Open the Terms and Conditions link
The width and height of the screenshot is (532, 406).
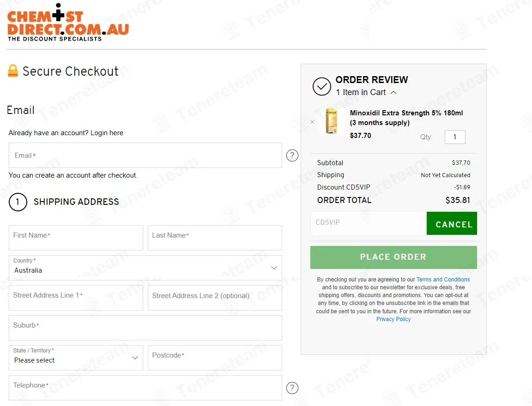(x=443, y=280)
